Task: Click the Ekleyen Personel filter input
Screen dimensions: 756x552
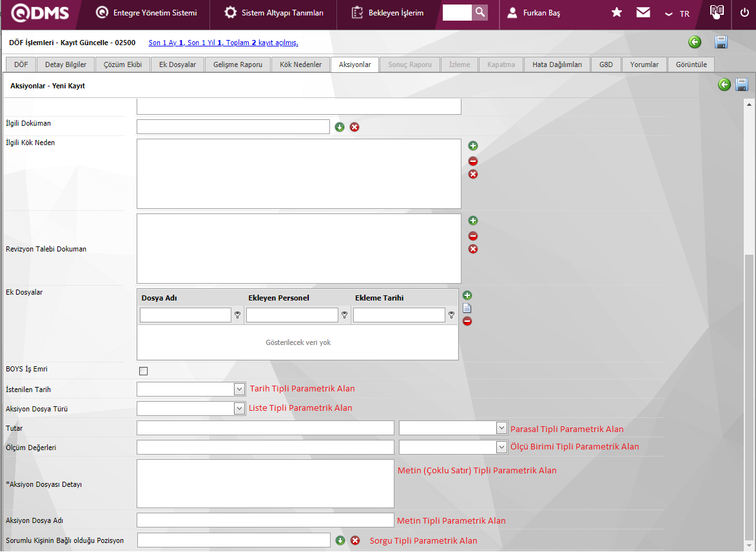Action: 292,315
